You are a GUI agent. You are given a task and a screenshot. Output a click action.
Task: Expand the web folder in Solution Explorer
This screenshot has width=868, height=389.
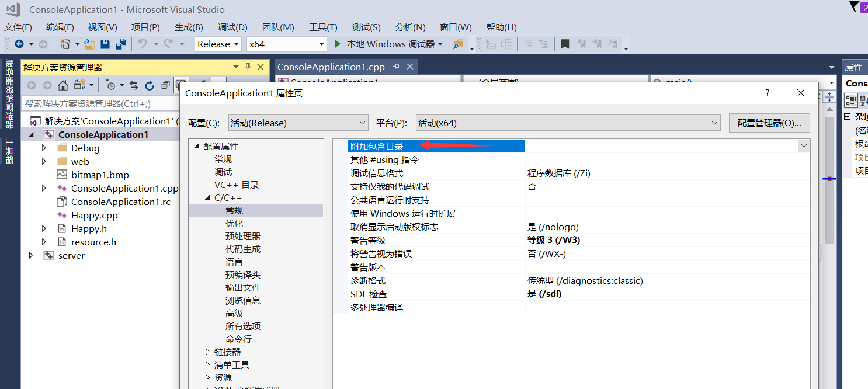[44, 162]
